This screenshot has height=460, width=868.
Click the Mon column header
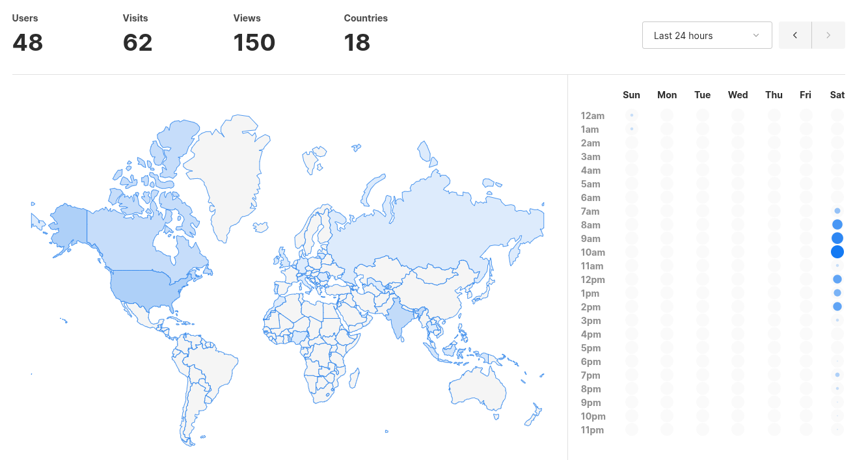coord(667,95)
